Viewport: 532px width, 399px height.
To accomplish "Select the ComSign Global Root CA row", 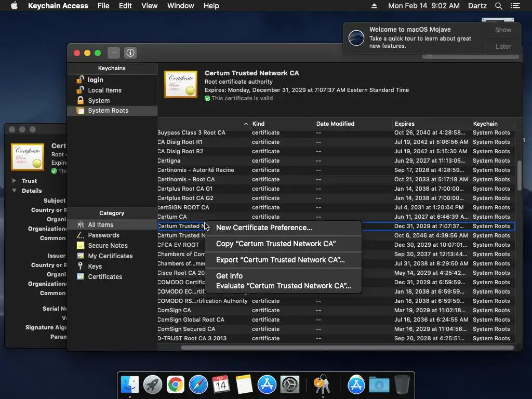I will click(336, 320).
